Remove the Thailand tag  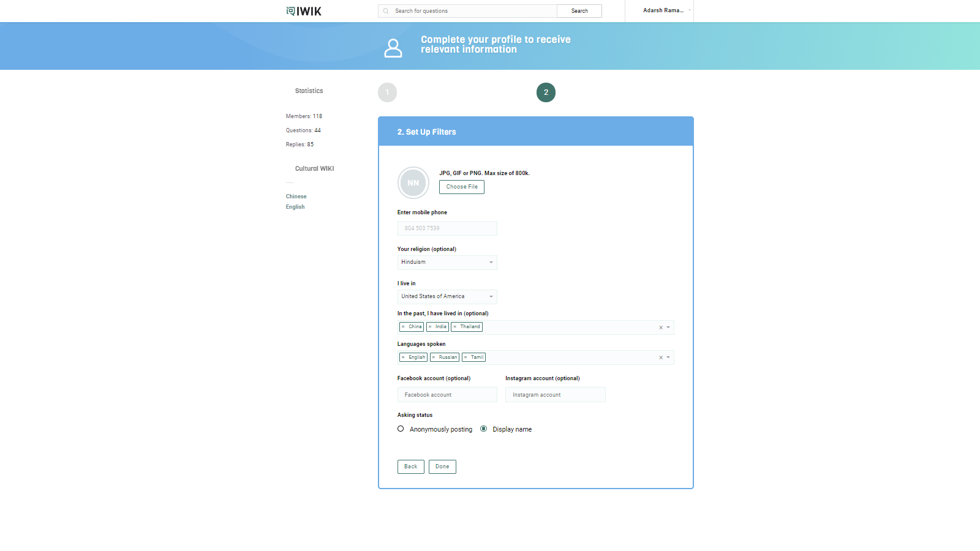(455, 327)
